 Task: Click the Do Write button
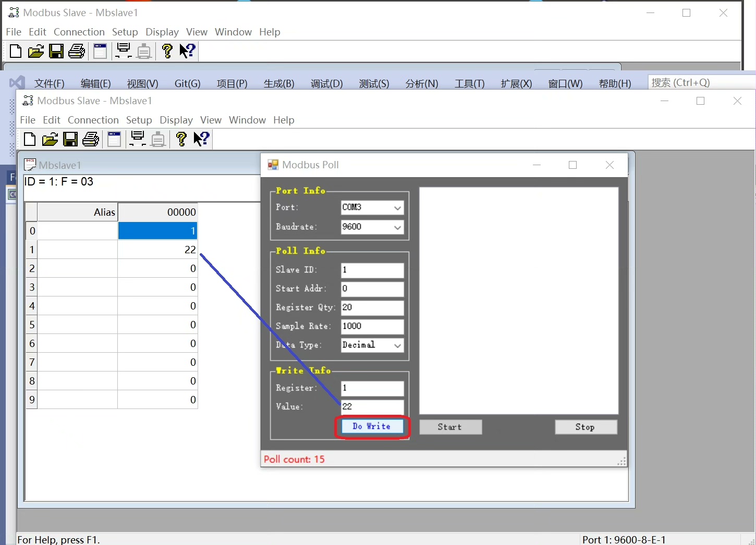[372, 427]
